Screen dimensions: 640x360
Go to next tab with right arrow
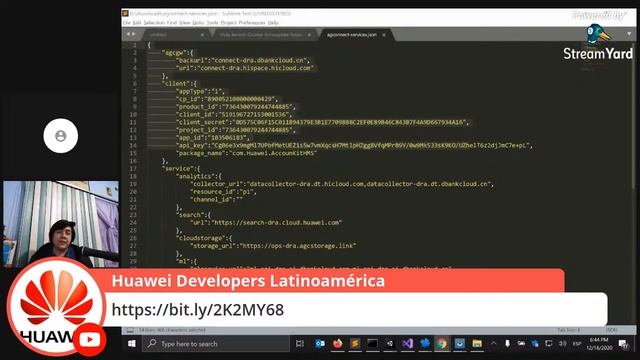(133, 34)
